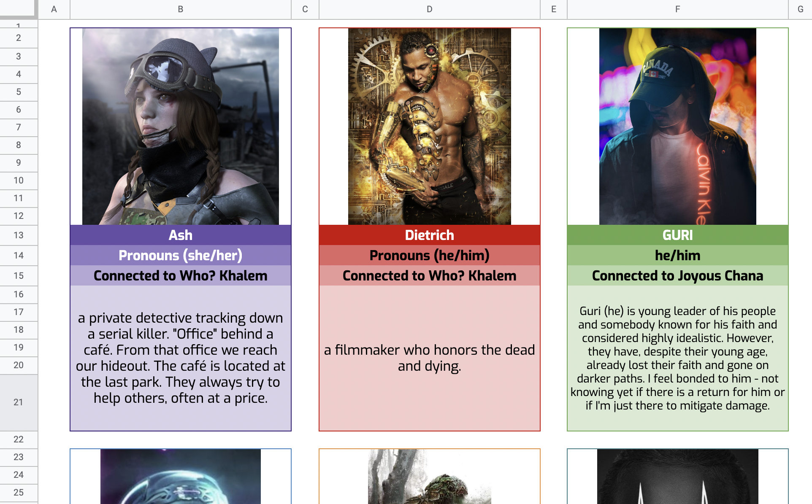
Task: Click cell D14 Pronouns he/him
Action: [429, 256]
